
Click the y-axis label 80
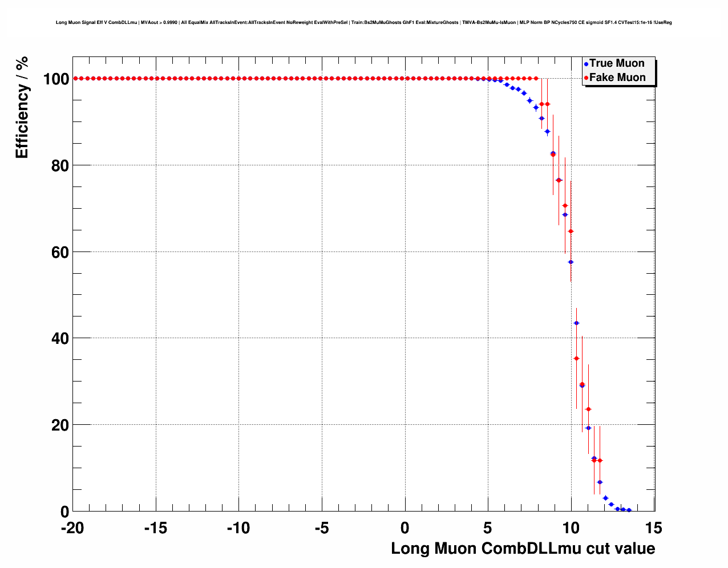click(x=60, y=166)
